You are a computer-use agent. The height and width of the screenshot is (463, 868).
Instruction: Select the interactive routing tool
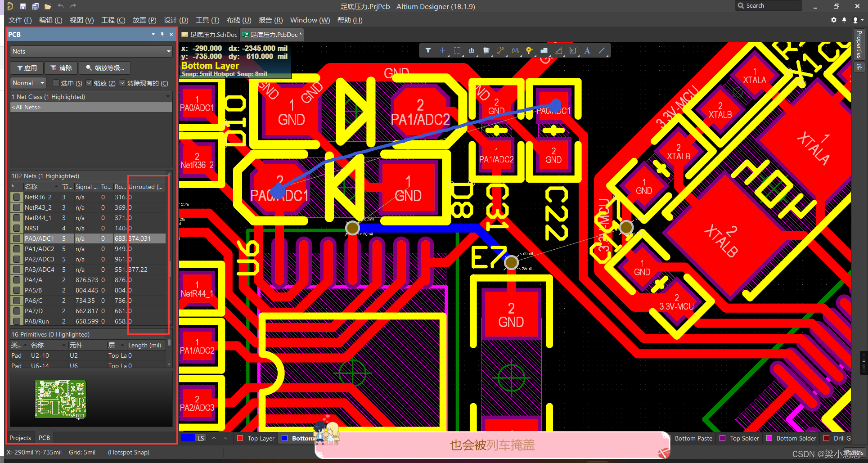[x=500, y=51]
